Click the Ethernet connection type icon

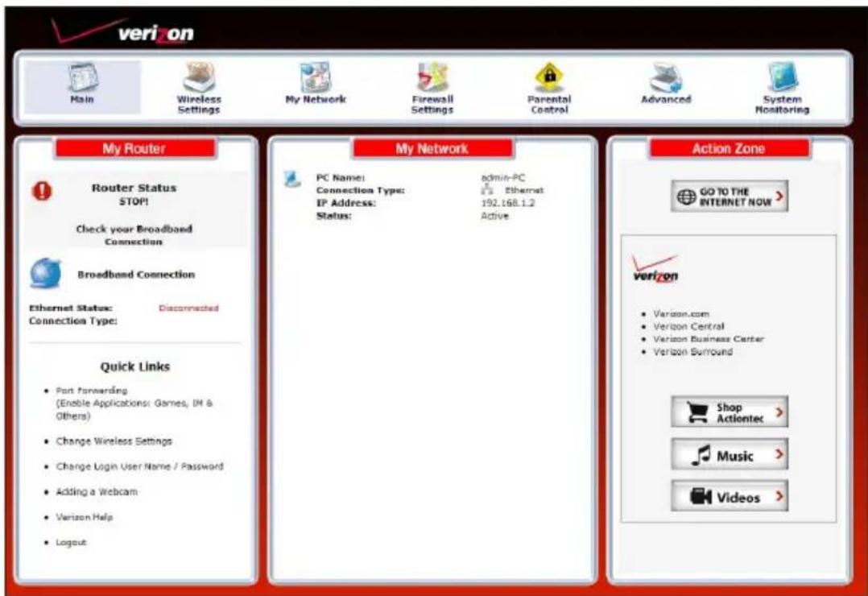(x=486, y=190)
